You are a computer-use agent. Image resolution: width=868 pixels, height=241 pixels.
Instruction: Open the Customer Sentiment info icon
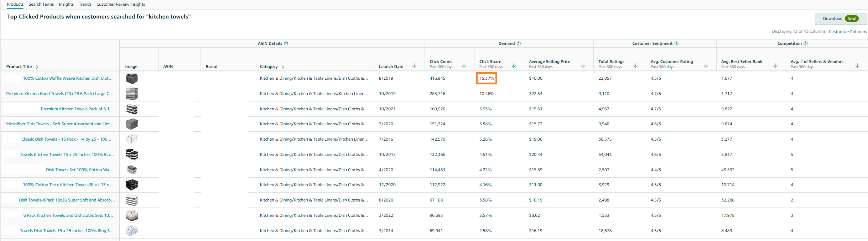(x=676, y=43)
